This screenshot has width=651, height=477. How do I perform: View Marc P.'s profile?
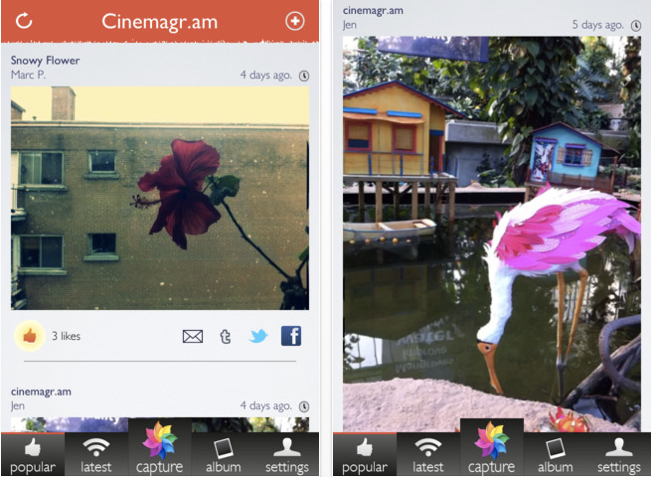coord(28,75)
